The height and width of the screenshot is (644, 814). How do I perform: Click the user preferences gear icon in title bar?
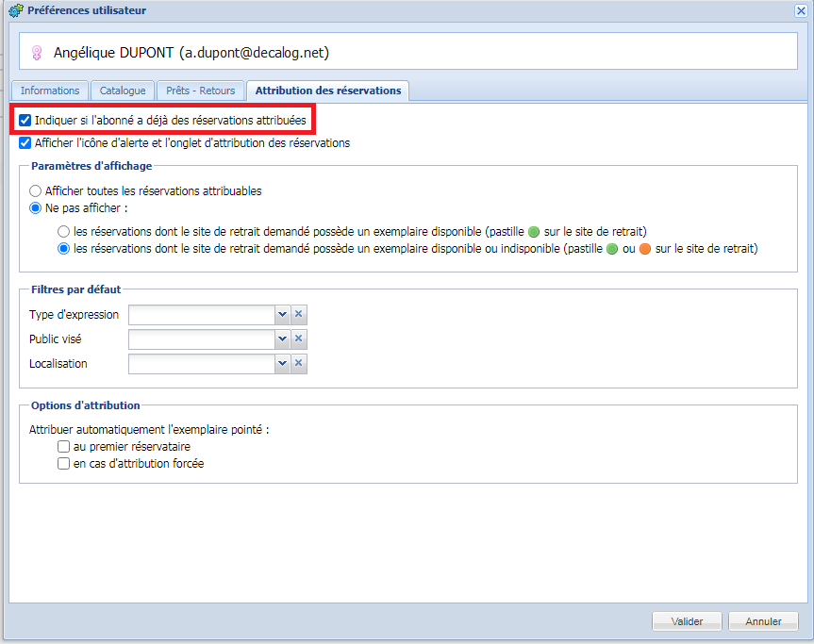[x=15, y=10]
